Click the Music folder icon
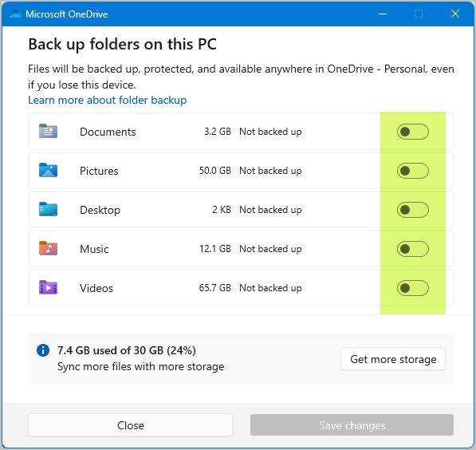Image resolution: width=476 pixels, height=450 pixels. click(48, 248)
